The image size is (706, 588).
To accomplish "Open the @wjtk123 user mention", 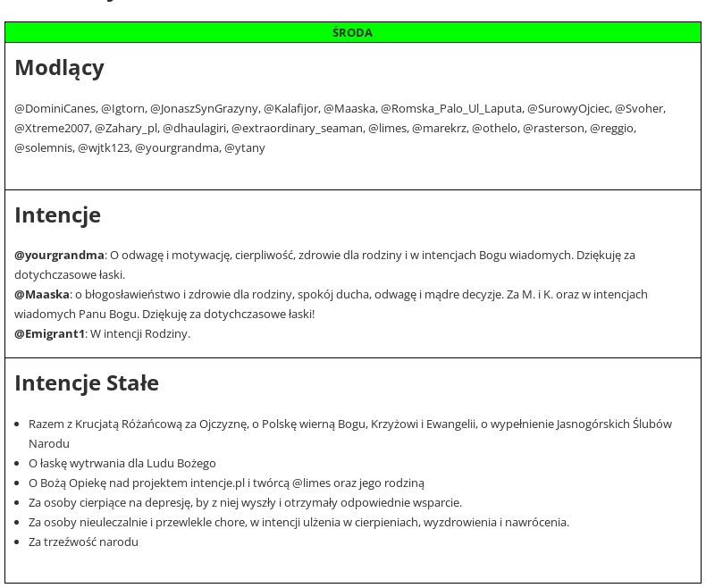I will pyautogui.click(x=104, y=147).
